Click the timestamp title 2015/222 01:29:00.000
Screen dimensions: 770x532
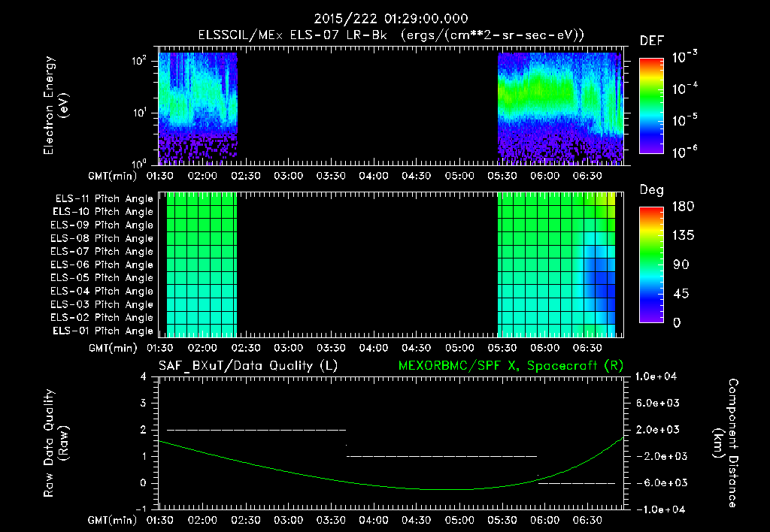coord(391,19)
